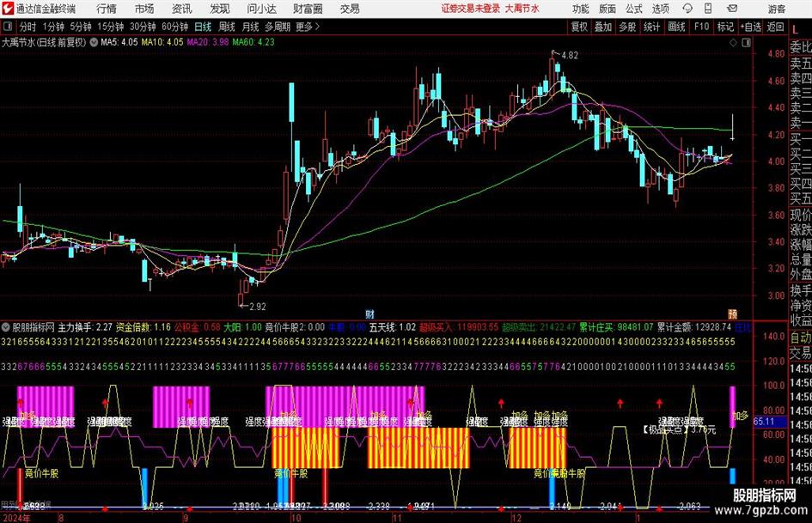Click the MA20: 3.98 value label

[208, 42]
